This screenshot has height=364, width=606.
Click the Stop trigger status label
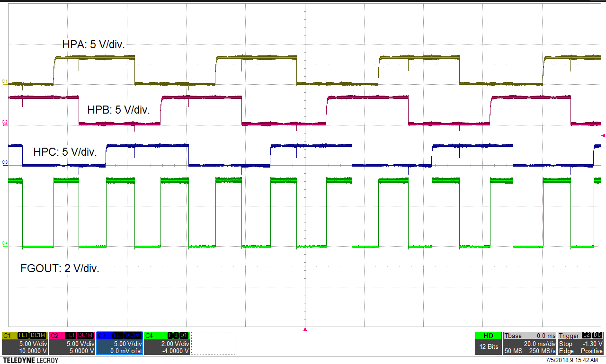[x=566, y=344]
